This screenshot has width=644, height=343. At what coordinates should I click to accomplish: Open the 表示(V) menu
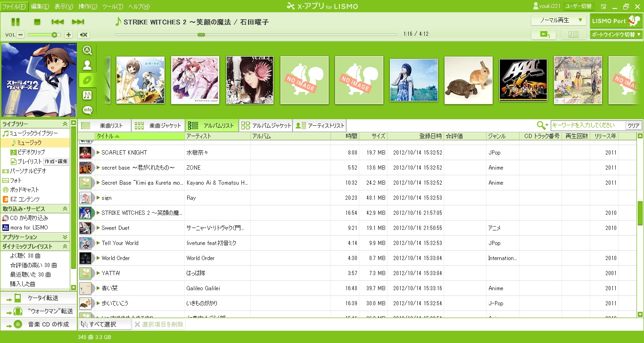pyautogui.click(x=64, y=7)
